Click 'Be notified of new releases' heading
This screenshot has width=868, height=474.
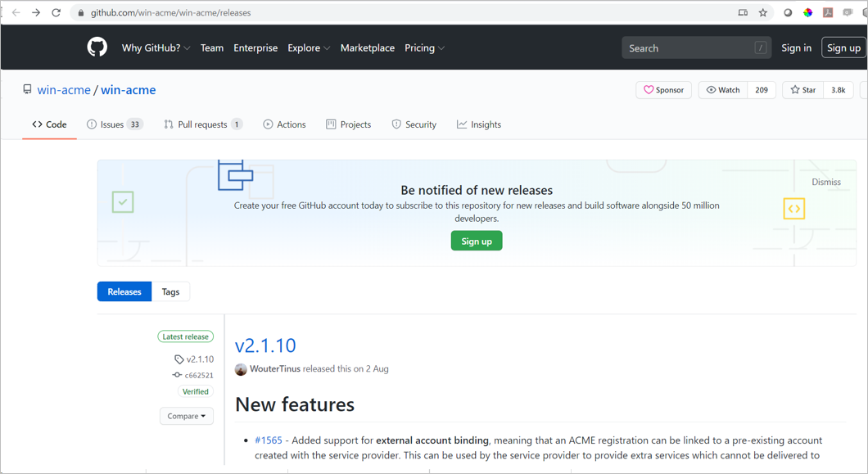coord(477,190)
